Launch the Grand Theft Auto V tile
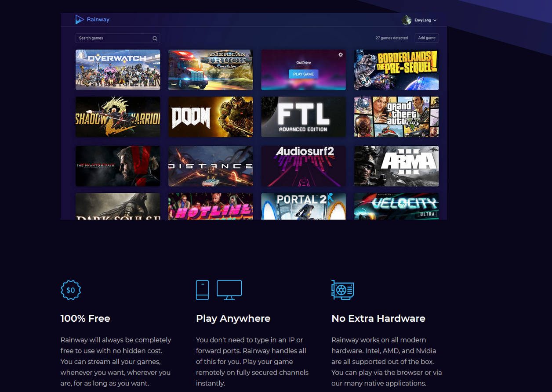The image size is (552, 392). pyautogui.click(x=396, y=117)
